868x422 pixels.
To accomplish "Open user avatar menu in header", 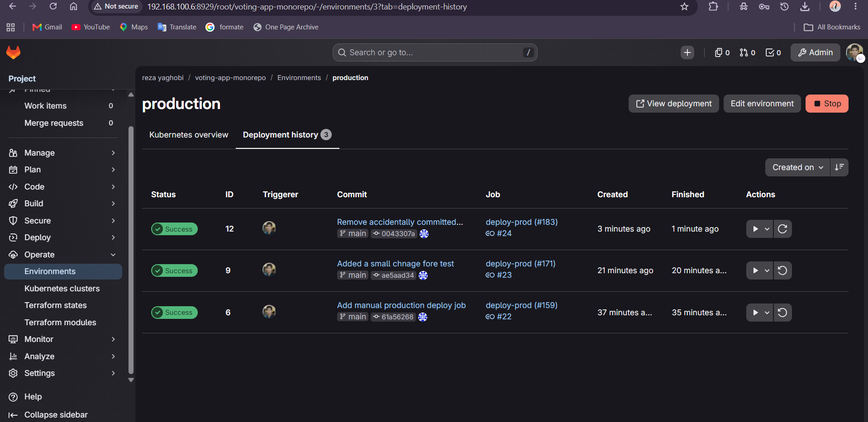I will [854, 52].
